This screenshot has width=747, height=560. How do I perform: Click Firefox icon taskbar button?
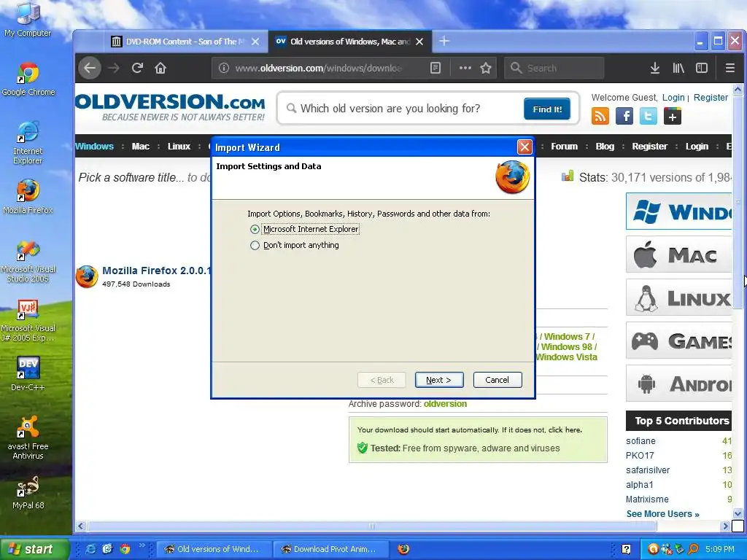pos(403,549)
